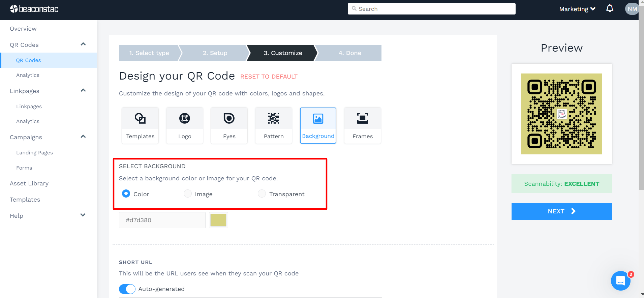Click the NEXT button

click(561, 211)
